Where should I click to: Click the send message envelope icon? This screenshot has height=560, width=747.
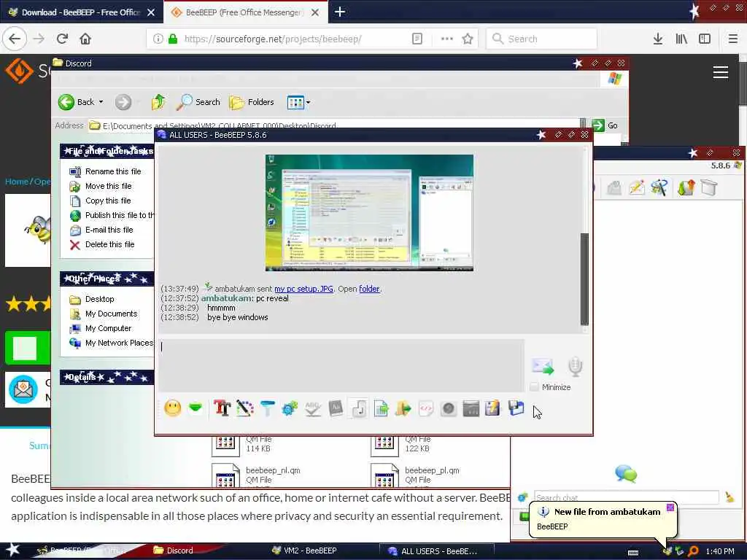click(543, 366)
